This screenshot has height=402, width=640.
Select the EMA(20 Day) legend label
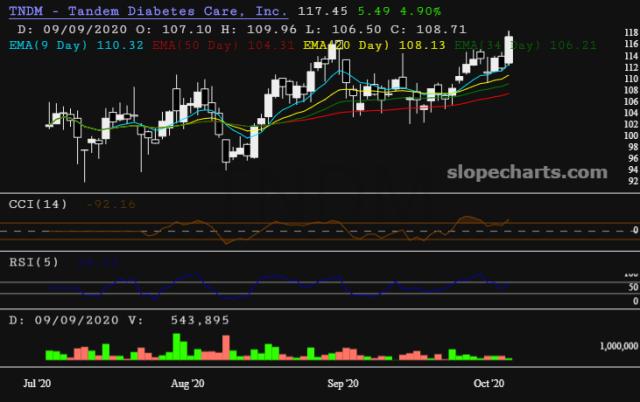tap(347, 45)
